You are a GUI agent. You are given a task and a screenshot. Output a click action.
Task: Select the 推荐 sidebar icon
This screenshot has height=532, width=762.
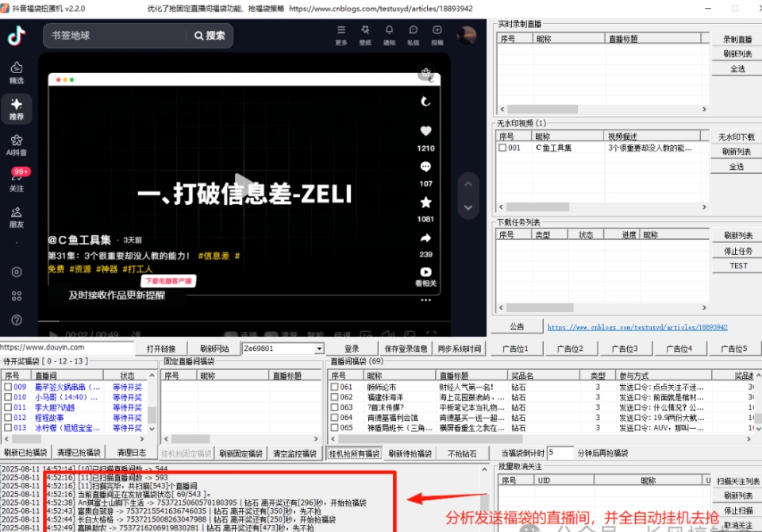click(17, 109)
